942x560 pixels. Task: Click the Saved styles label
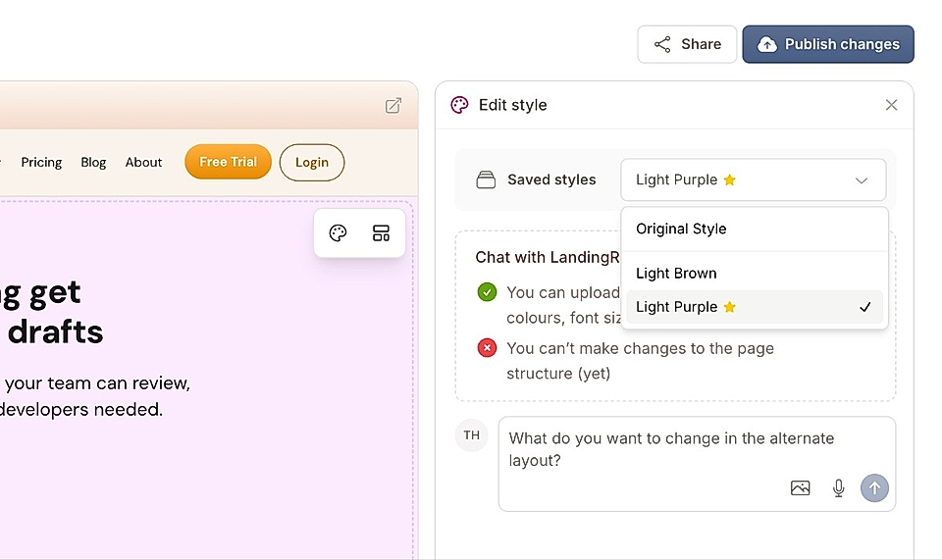551,179
